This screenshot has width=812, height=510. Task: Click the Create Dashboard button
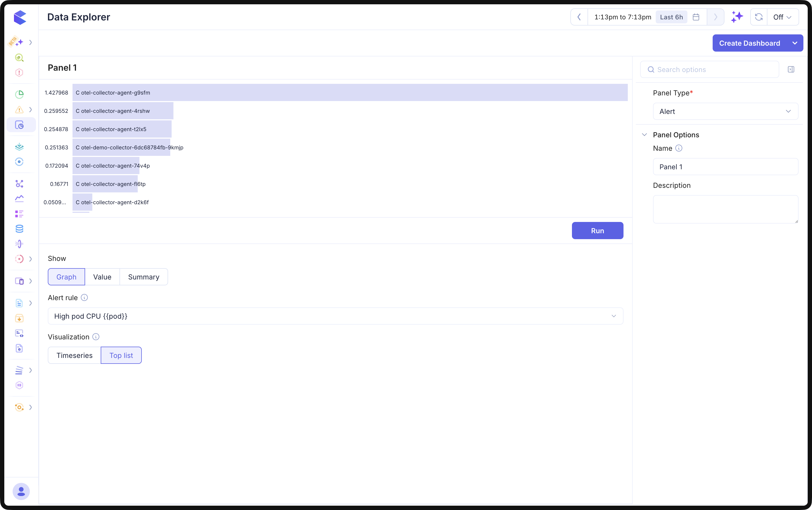tap(750, 43)
